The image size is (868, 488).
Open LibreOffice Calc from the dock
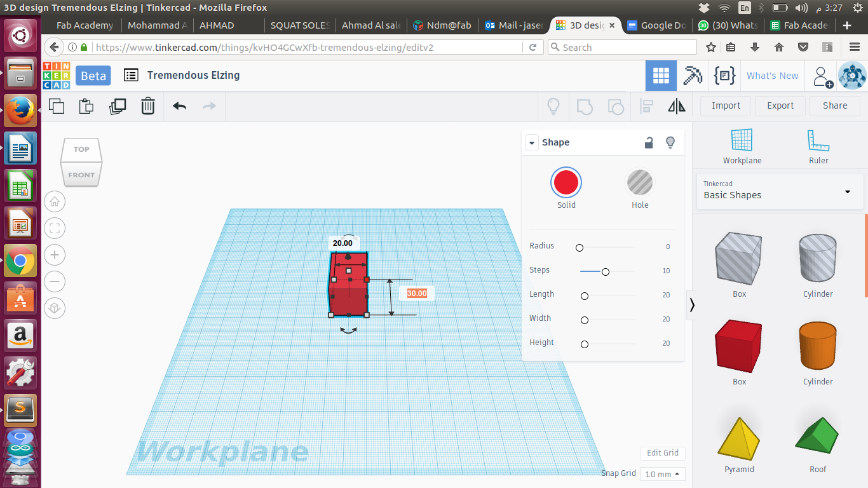point(20,186)
